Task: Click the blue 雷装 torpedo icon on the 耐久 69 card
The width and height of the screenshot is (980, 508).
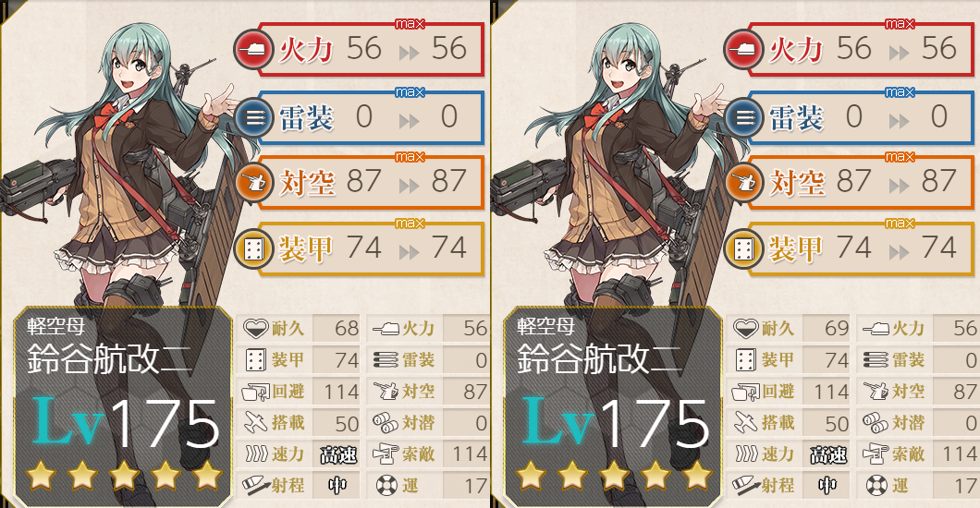Action: coord(743,116)
